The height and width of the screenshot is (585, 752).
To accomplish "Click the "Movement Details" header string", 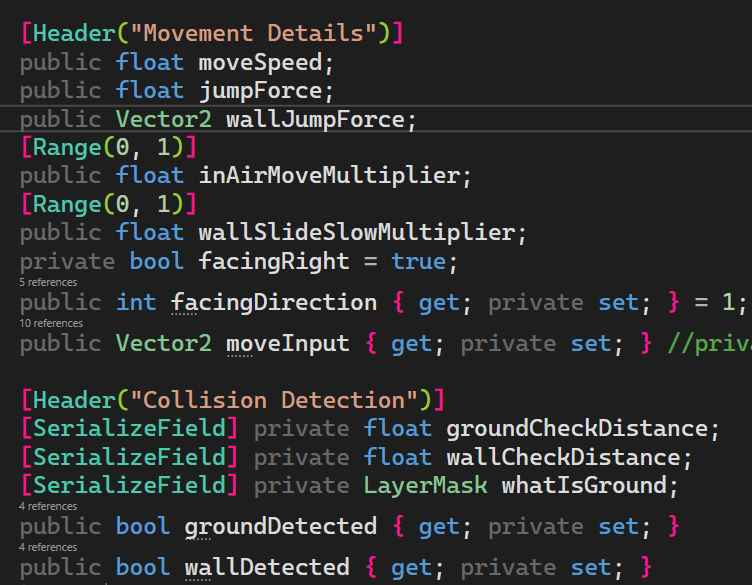I will tap(253, 34).
